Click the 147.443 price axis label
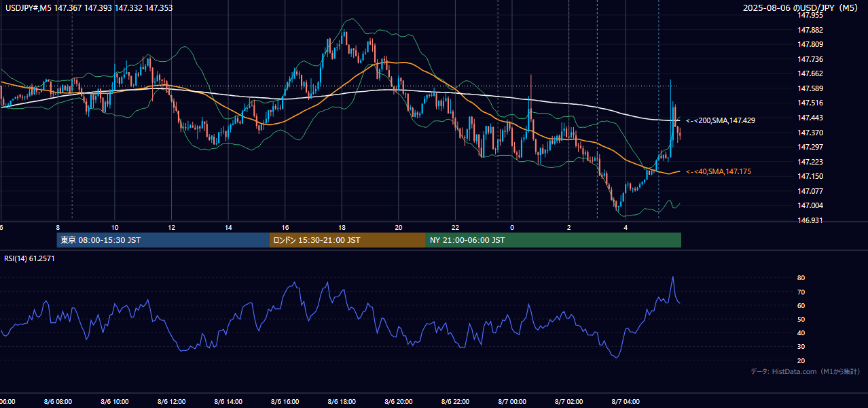Image resolution: width=868 pixels, height=408 pixels. (810, 118)
